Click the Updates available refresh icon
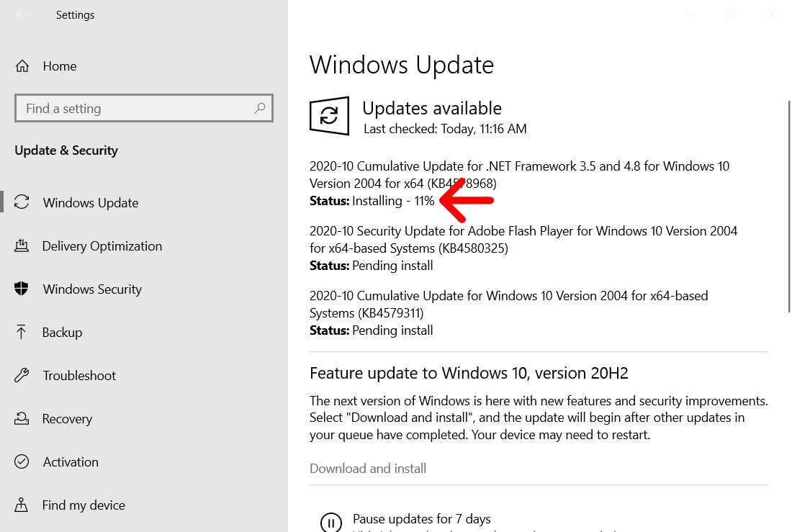This screenshot has height=532, width=792. [x=329, y=115]
